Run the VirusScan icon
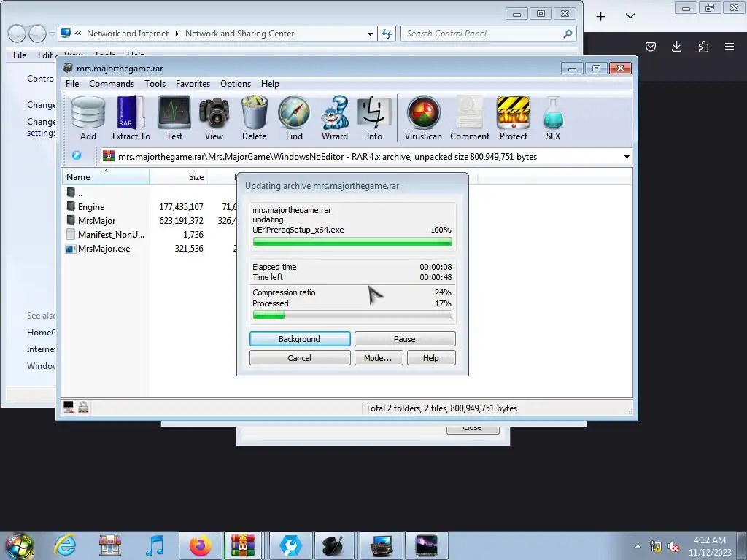The image size is (747, 560). pos(423,118)
